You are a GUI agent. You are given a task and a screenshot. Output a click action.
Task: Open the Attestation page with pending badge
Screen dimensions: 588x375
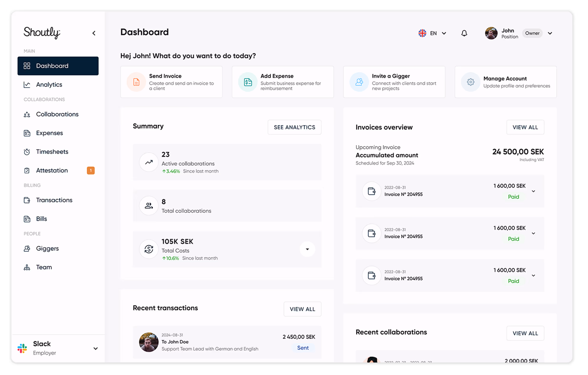tap(52, 170)
